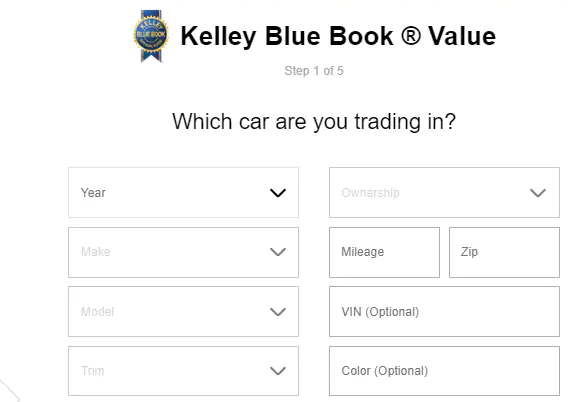Select the word 'Value' in the page title
The width and height of the screenshot is (583, 402).
point(462,36)
